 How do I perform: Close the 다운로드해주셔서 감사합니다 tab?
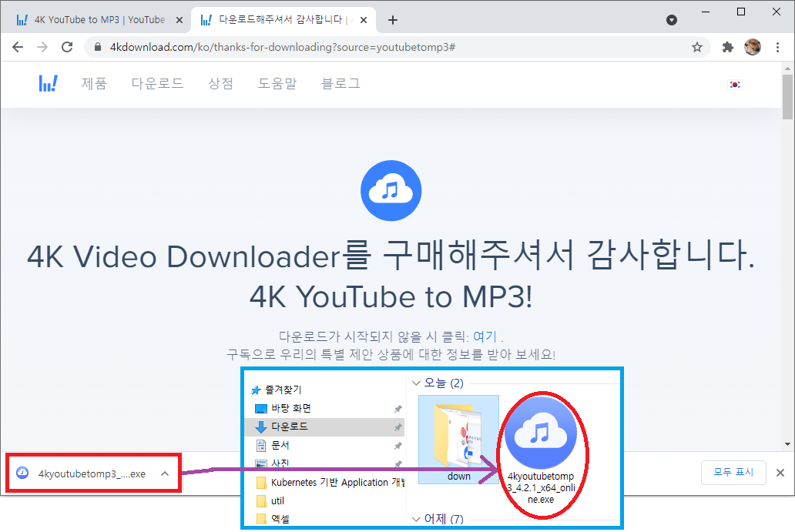click(x=364, y=20)
